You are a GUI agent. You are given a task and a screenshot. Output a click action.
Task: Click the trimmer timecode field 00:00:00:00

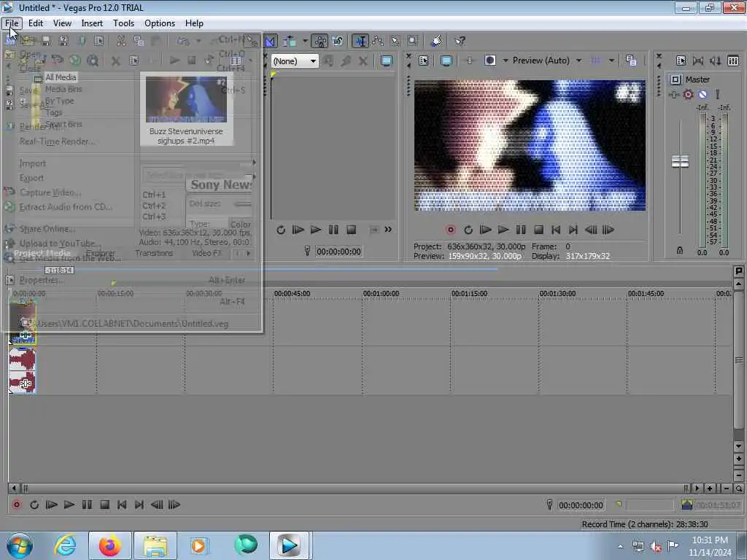[x=338, y=252]
